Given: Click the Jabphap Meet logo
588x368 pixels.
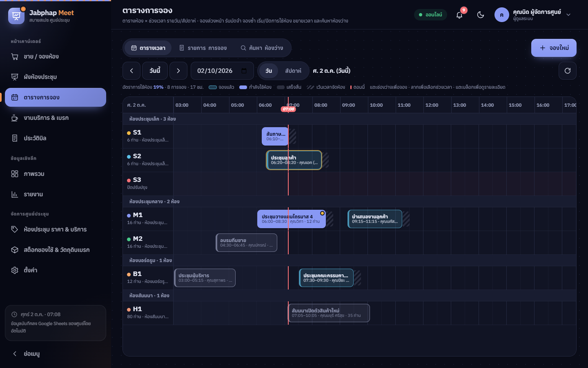Looking at the screenshot, I should tap(16, 16).
